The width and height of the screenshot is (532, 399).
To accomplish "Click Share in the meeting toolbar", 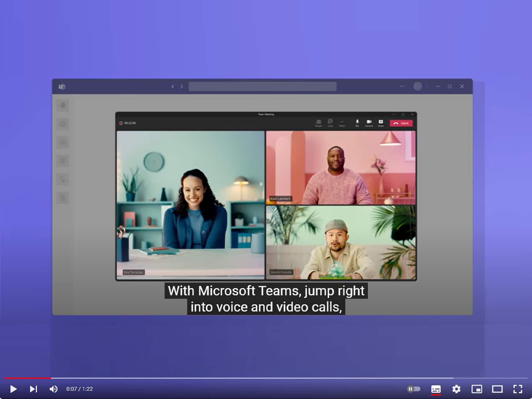I will click(380, 123).
